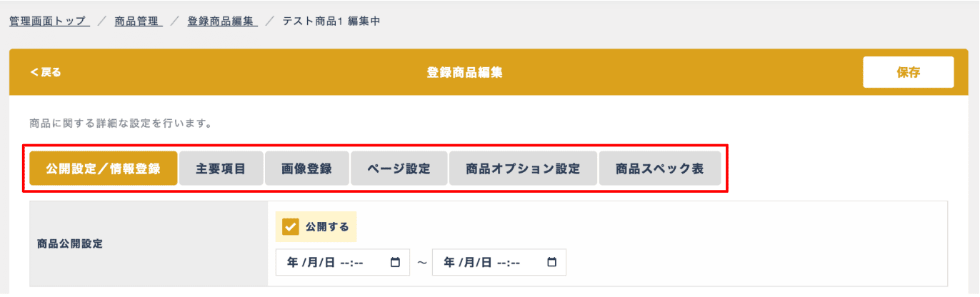Select the 公開設定/情報登録 tab

[103, 169]
